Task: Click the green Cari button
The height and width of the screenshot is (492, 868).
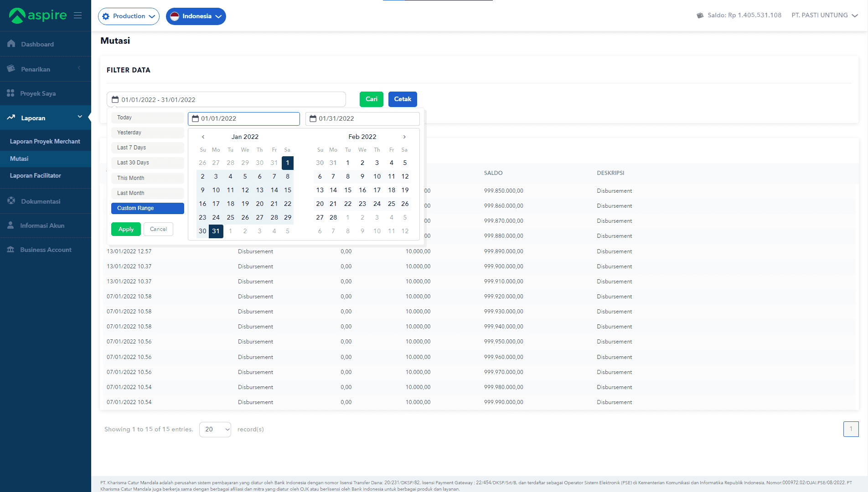Action: [372, 99]
